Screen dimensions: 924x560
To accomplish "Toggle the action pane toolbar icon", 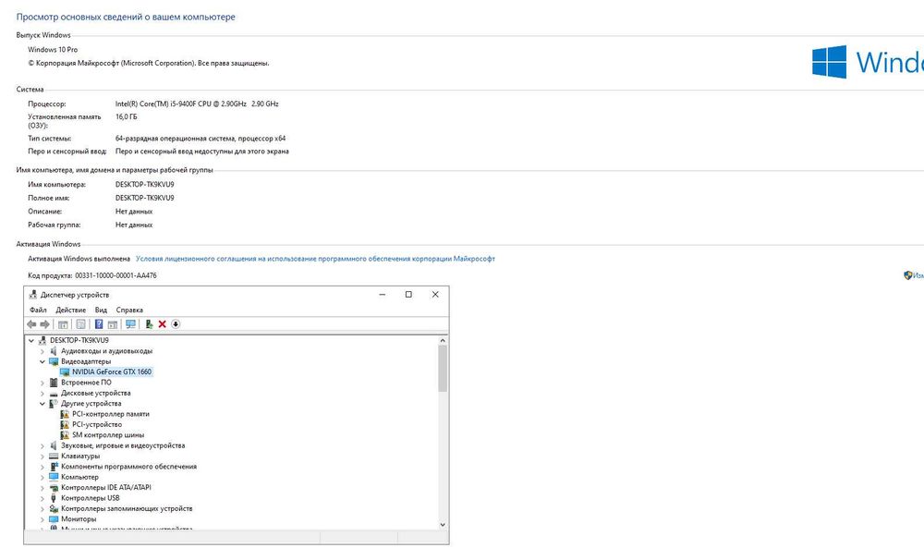I will (113, 324).
